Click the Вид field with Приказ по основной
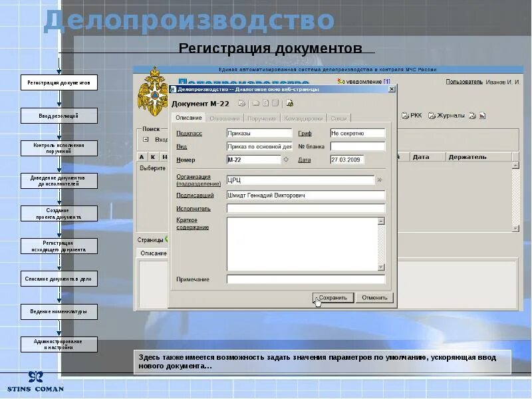The width and height of the screenshot is (532, 399). [259, 146]
